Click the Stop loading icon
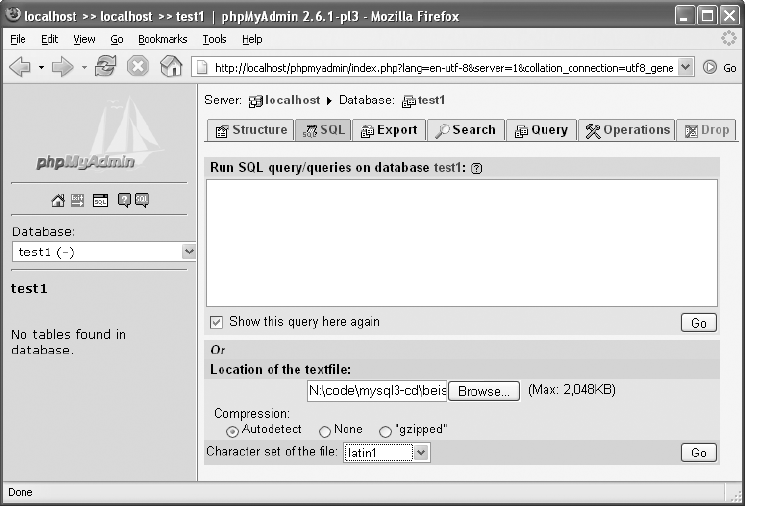 tap(138, 66)
